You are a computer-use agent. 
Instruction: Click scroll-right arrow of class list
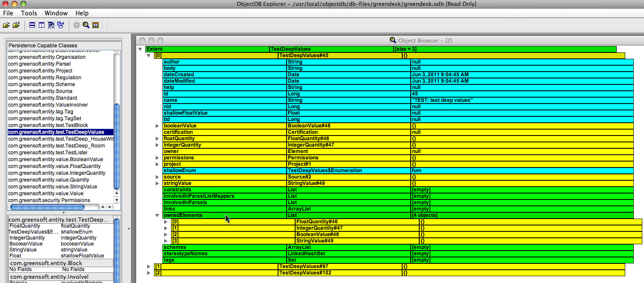pos(110,207)
